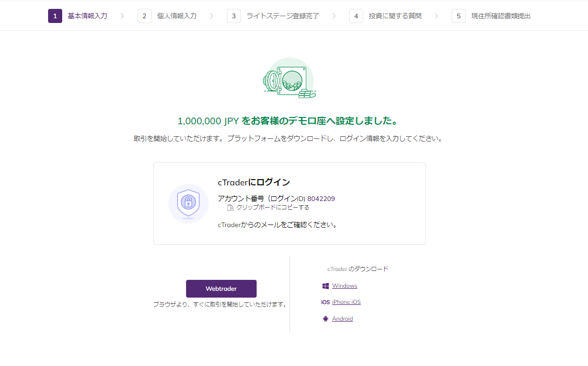Open the Webtrader button
The image size is (588, 366).
click(221, 289)
